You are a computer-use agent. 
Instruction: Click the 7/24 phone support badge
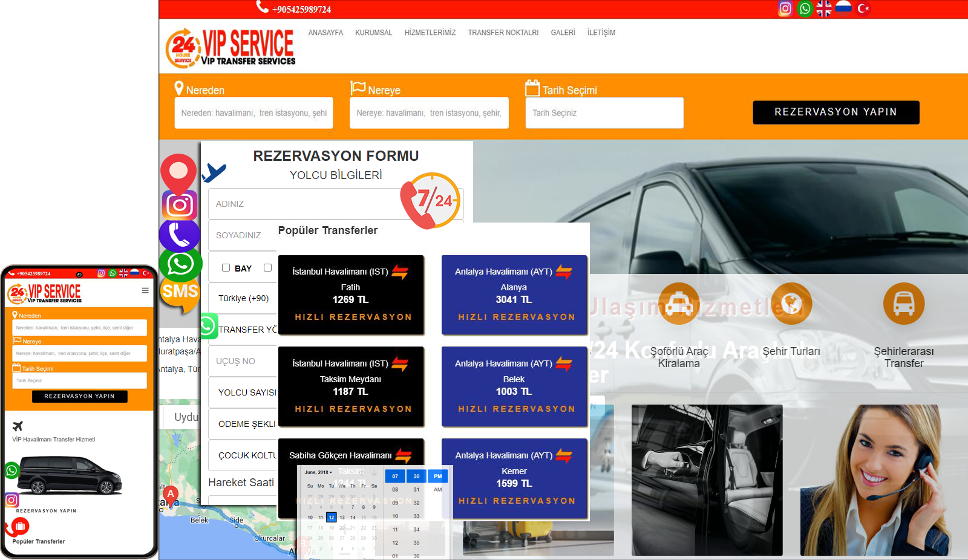tap(431, 201)
